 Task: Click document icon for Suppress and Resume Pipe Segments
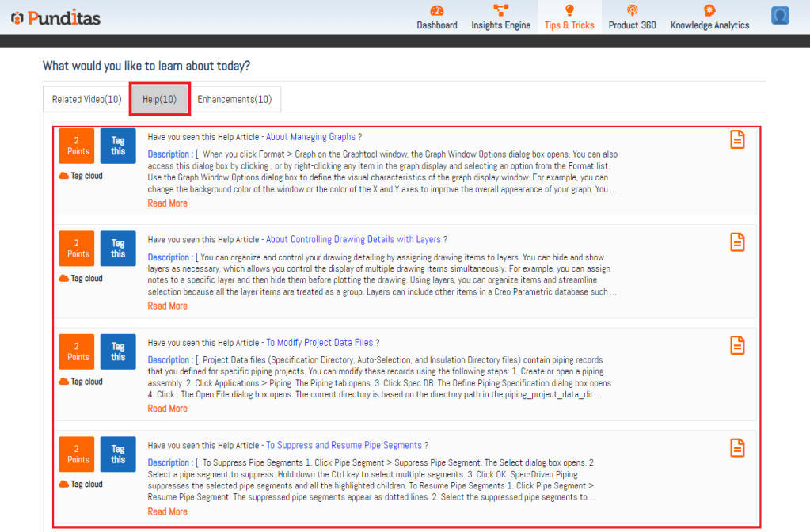[737, 448]
